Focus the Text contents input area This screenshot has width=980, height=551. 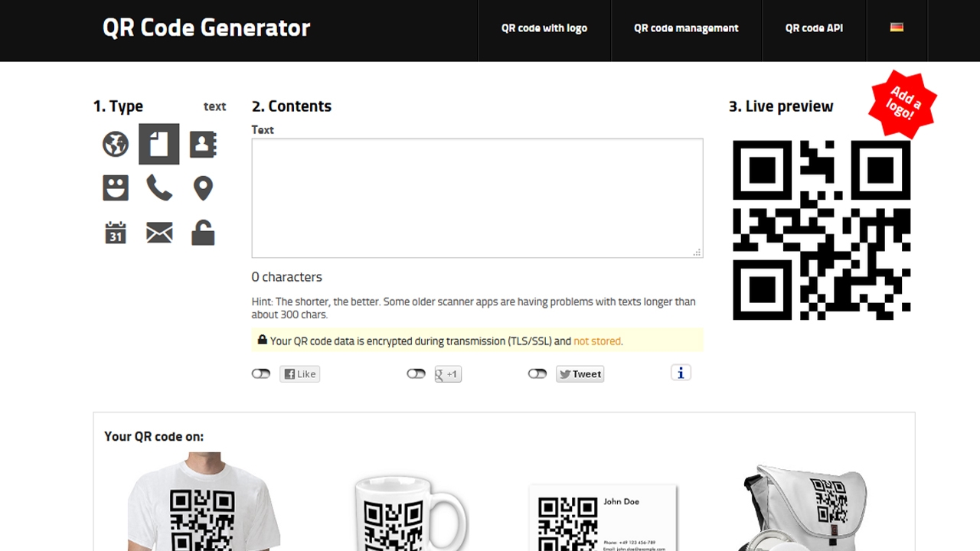coord(477,198)
